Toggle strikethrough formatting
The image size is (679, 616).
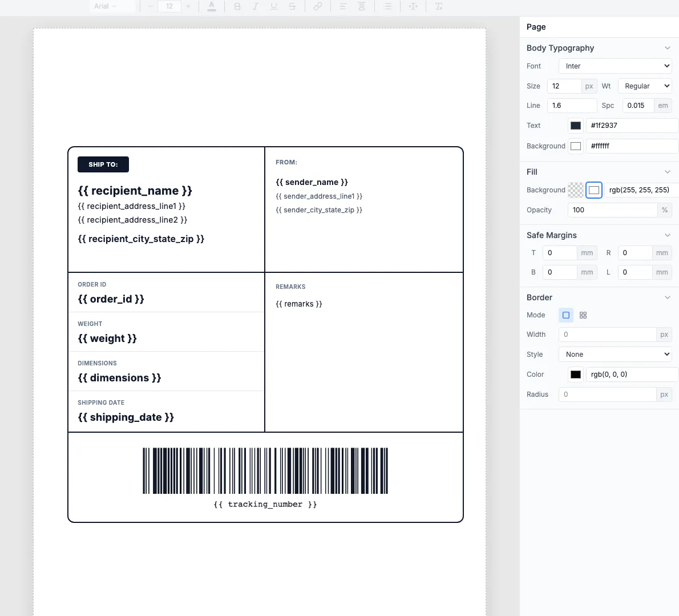point(292,6)
